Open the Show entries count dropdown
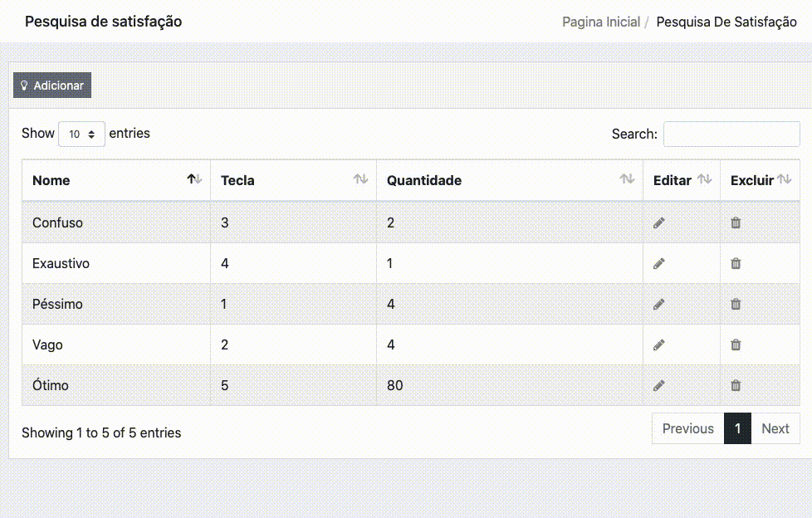The height and width of the screenshot is (518, 812). [x=81, y=134]
